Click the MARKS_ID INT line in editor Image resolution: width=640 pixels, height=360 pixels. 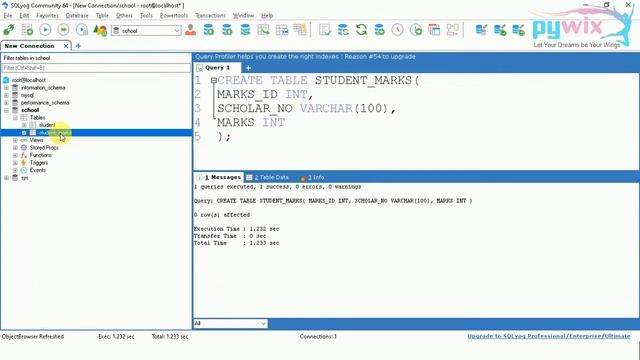pyautogui.click(x=264, y=94)
